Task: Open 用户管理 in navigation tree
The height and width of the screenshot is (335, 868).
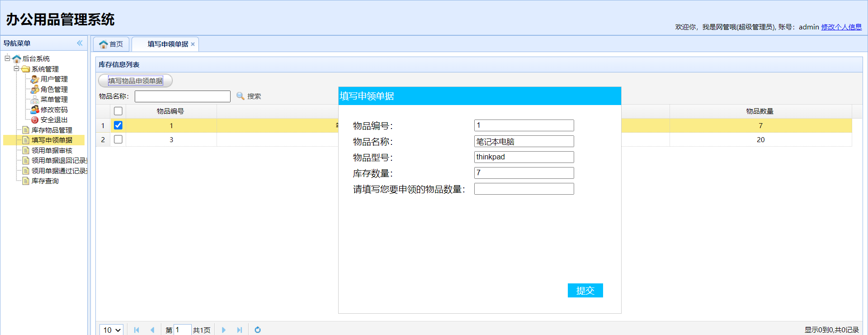Action: (x=54, y=79)
